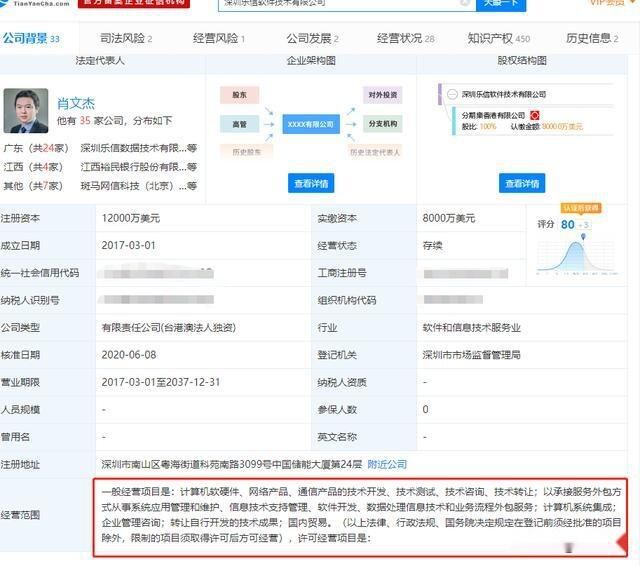Click the red icon beside 分期乐香港有限公司

[x=534, y=115]
